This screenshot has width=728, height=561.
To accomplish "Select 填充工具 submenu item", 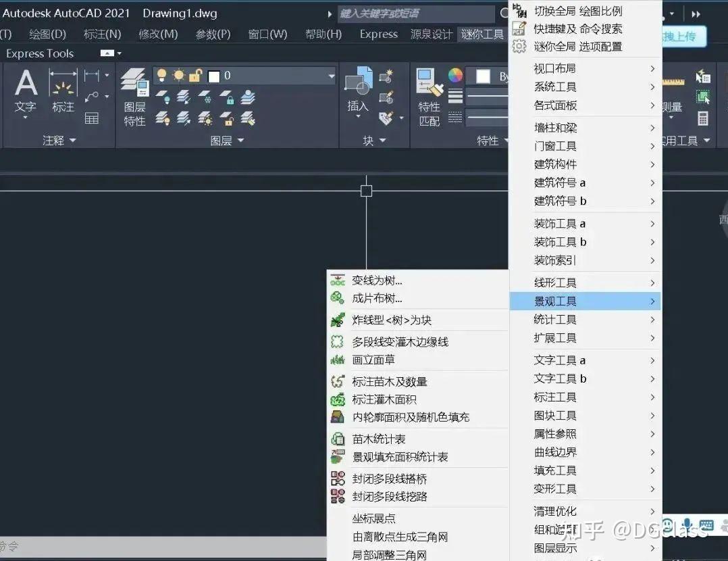I will 585,470.
